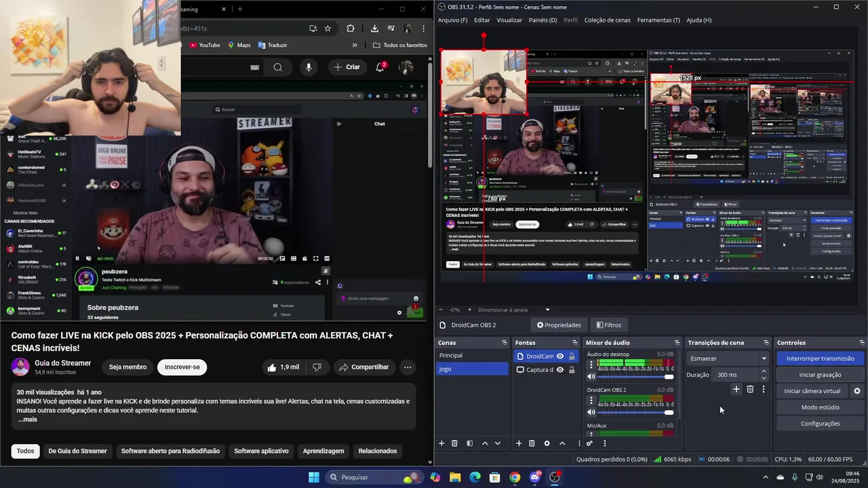Open Arquivo menu in OBS

pos(453,20)
